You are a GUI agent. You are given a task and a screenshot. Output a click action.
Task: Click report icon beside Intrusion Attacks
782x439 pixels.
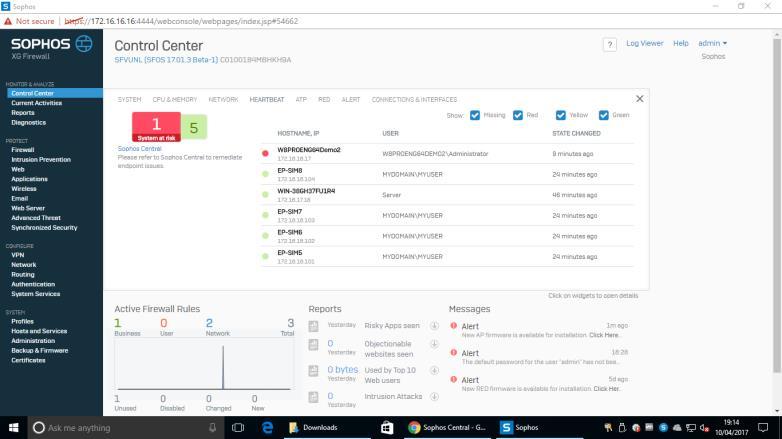(x=313, y=397)
